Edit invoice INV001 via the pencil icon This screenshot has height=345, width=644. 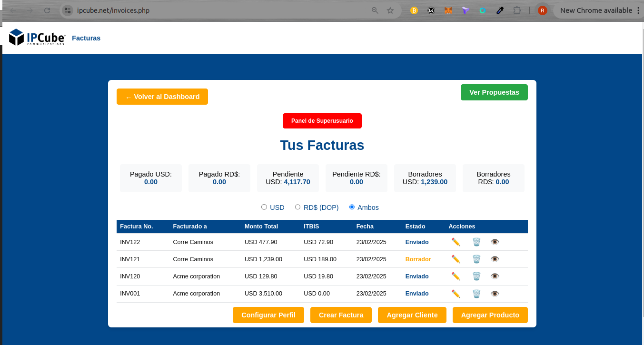pos(456,294)
